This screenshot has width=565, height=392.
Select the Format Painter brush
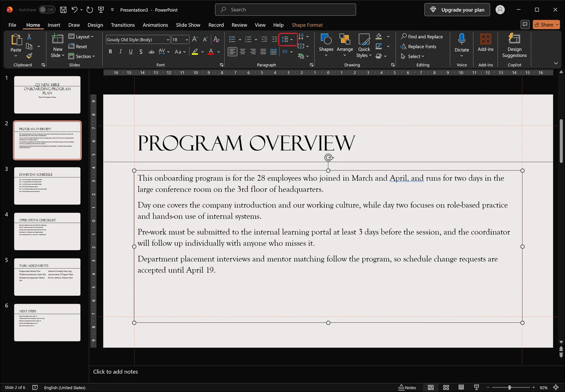point(29,56)
